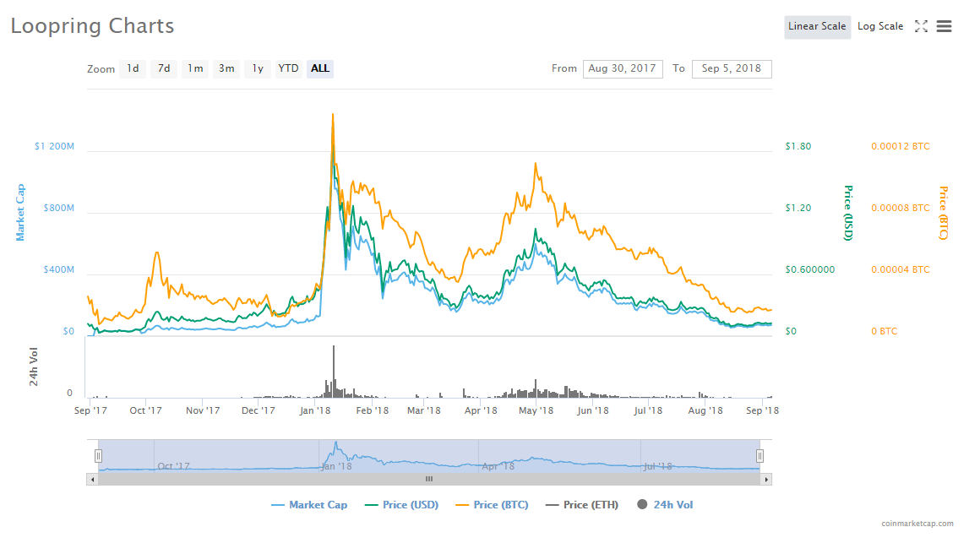
Task: Click the Jan '18 x-axis label
Action: point(315,410)
